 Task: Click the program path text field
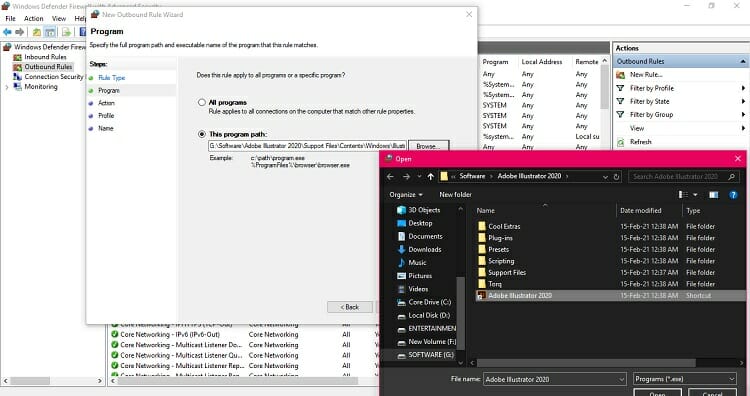coord(307,145)
